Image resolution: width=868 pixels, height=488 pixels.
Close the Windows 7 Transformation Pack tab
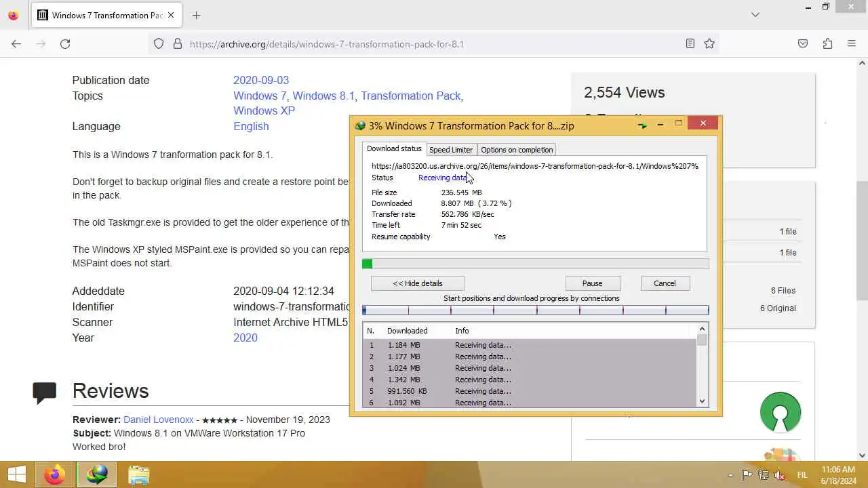(x=170, y=15)
